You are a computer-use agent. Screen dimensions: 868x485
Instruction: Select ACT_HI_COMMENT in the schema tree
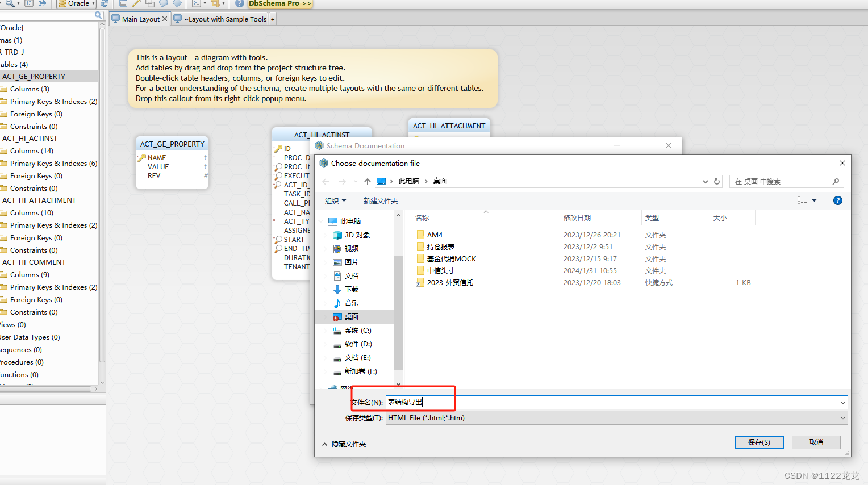[x=34, y=262]
